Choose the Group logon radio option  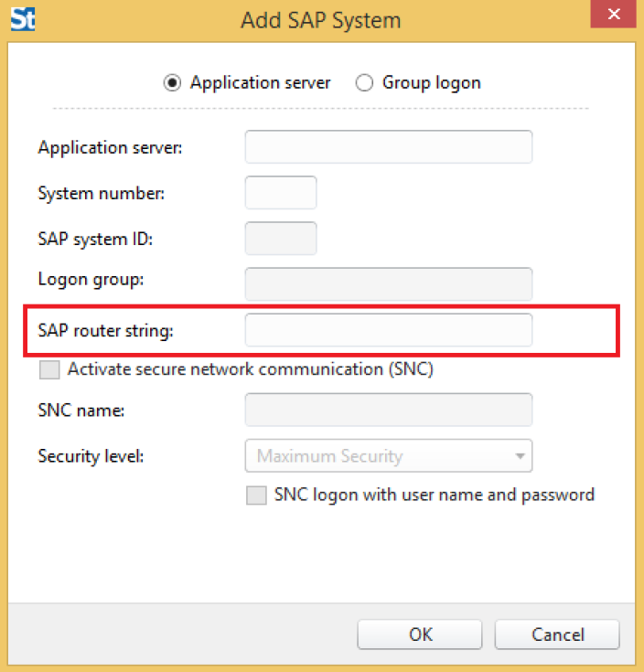click(x=364, y=82)
